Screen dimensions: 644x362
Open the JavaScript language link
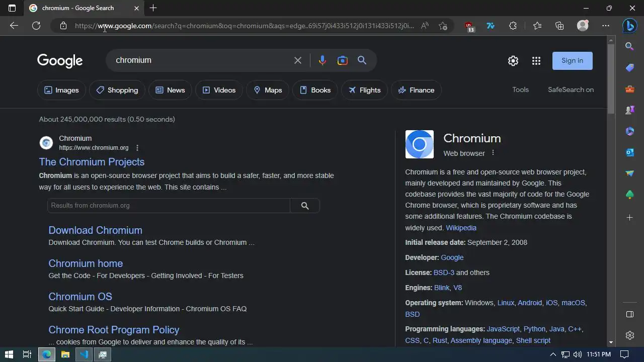(503, 329)
